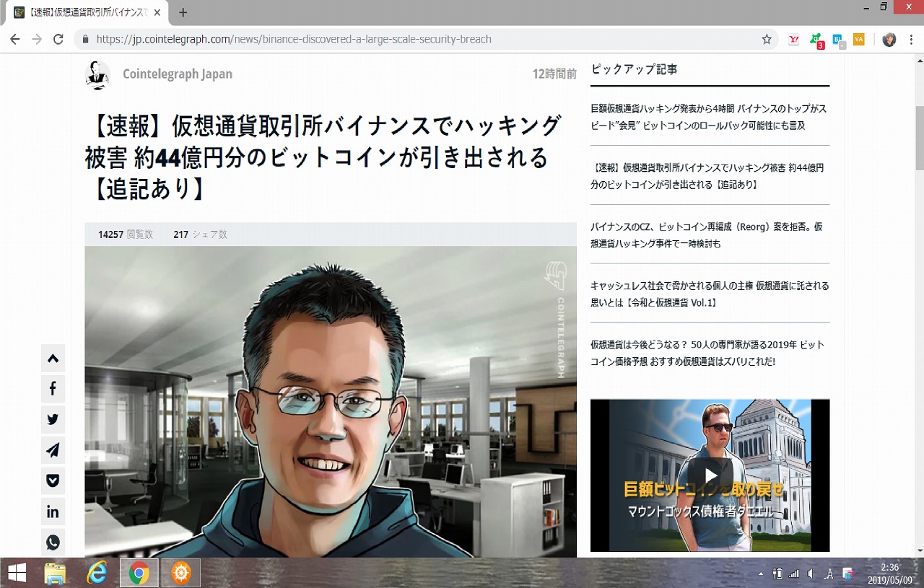924x588 pixels.
Task: Save article to Pocket
Action: [x=53, y=481]
